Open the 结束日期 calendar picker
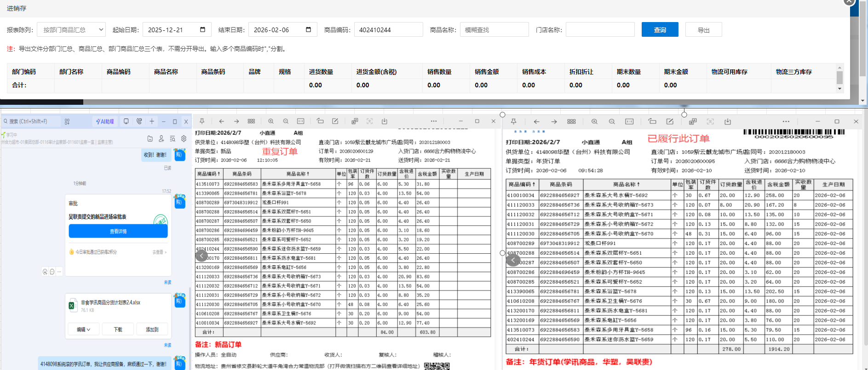 coord(308,30)
